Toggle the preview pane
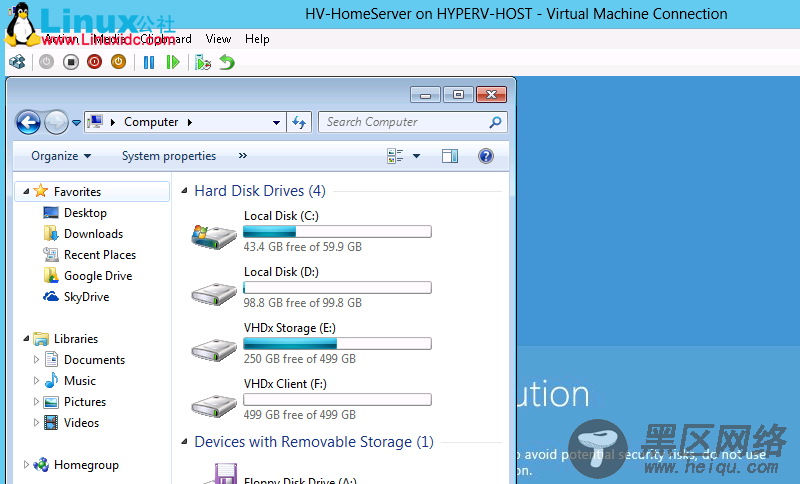The image size is (800, 484). (x=450, y=156)
